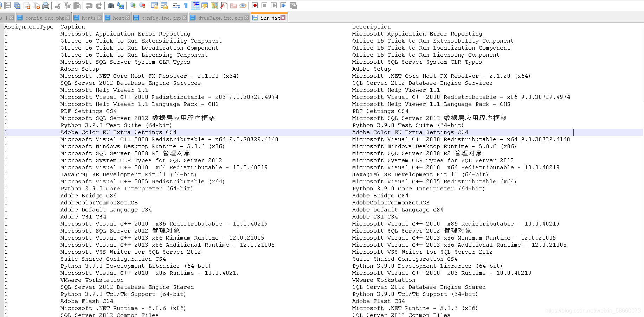Toggle synchronized vertical scrolling icon
644x317 pixels.
coord(154,6)
